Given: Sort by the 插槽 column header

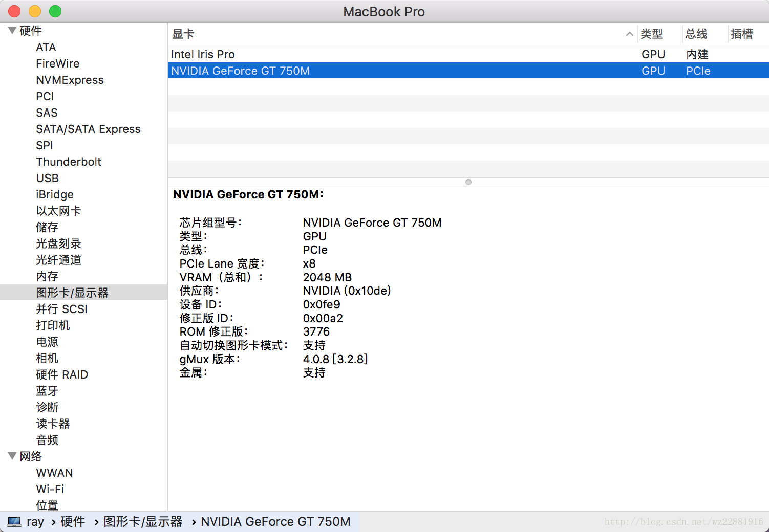Looking at the screenshot, I should point(748,34).
